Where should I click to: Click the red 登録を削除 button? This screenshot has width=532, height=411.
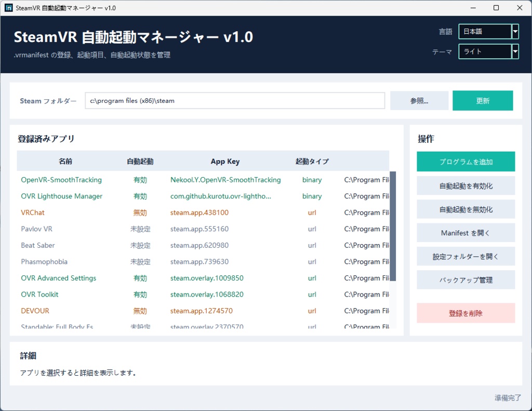(466, 313)
